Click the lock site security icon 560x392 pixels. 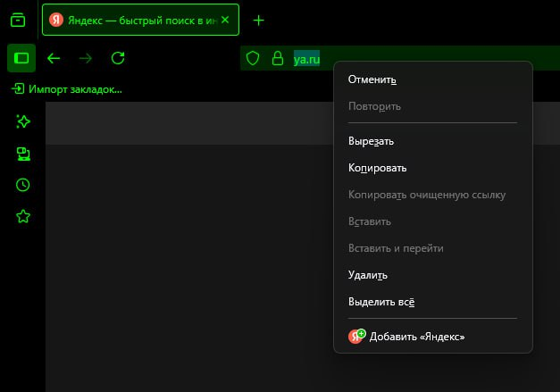click(x=278, y=58)
